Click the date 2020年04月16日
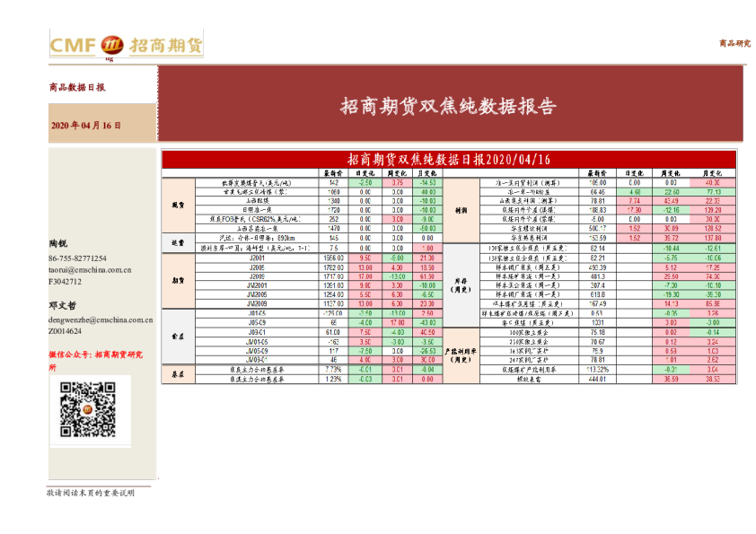Viewport: 756px width, 534px height. pyautogui.click(x=86, y=126)
